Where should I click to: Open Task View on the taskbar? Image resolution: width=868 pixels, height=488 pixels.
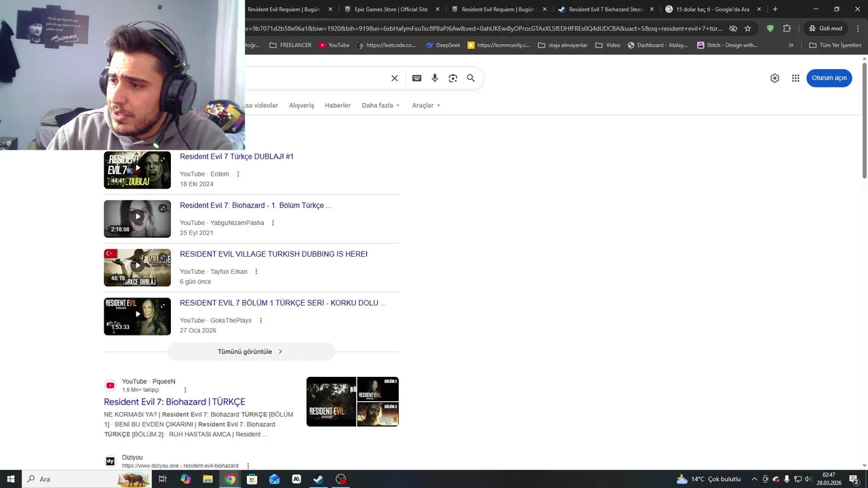click(163, 479)
